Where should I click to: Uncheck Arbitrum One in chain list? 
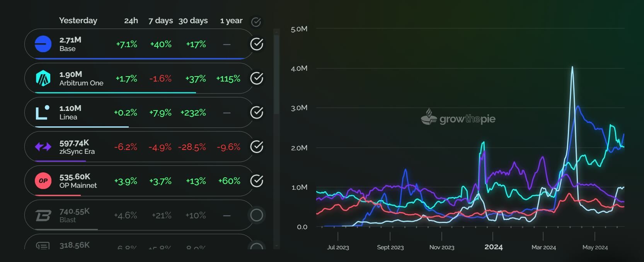(257, 78)
